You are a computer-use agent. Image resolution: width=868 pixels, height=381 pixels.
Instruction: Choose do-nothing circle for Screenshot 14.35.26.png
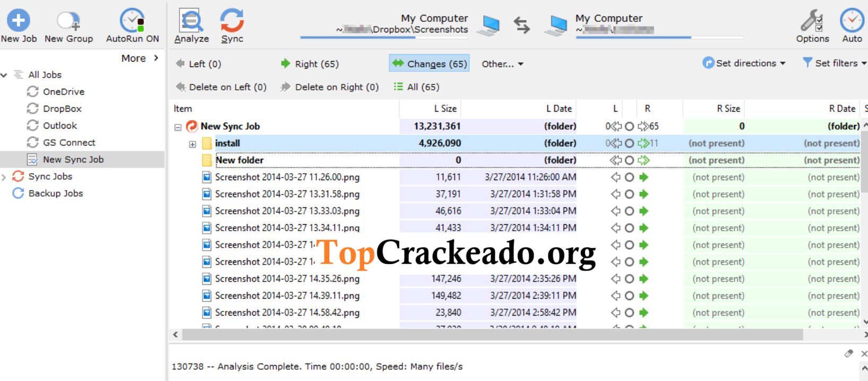click(629, 279)
